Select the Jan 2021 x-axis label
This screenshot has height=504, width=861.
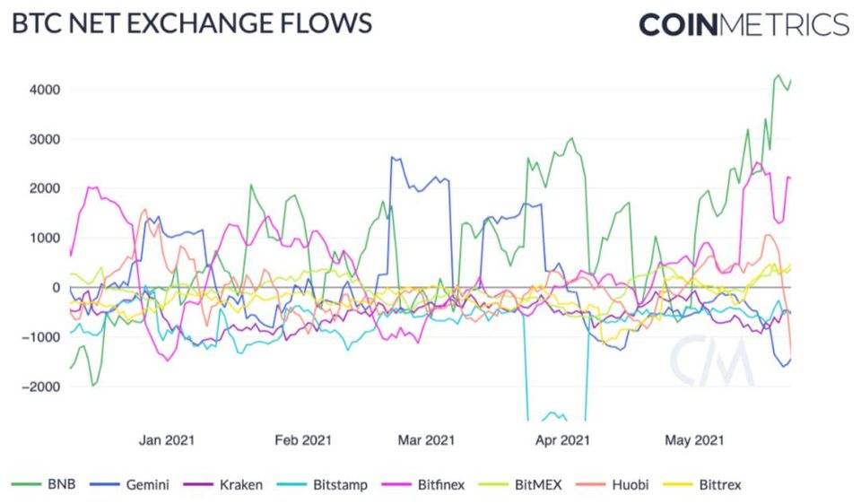click(x=167, y=440)
